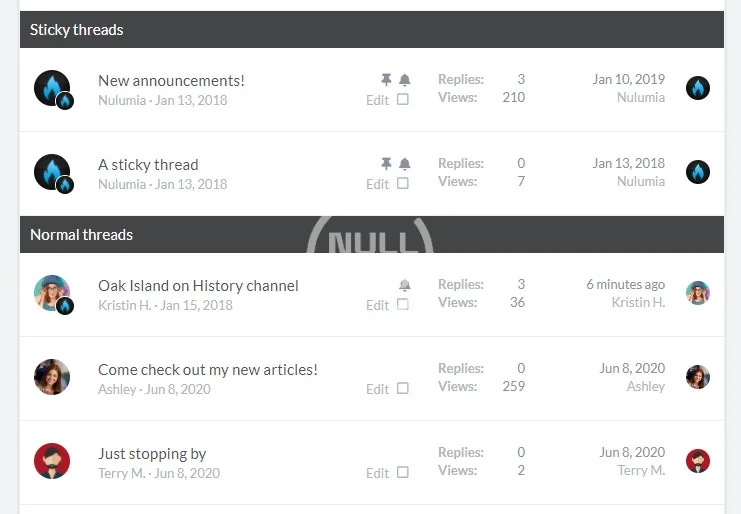Image resolution: width=741 pixels, height=514 pixels.
Task: Jump to latest post dated Jan 10, 2019
Action: [628, 79]
